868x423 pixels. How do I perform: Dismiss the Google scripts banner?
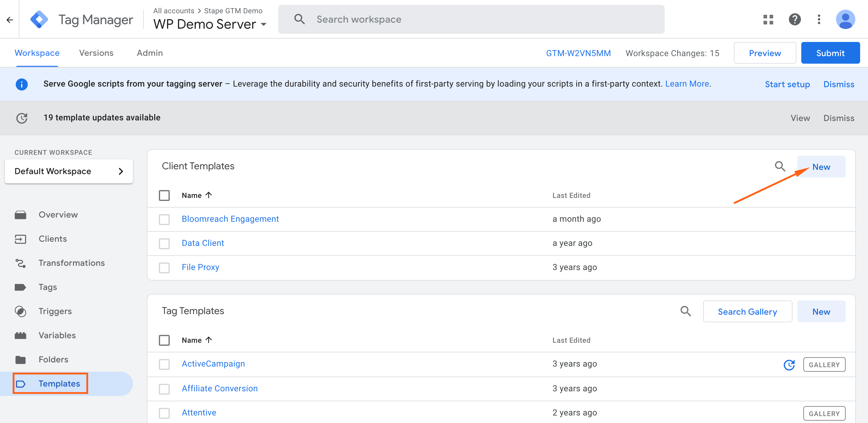click(839, 84)
